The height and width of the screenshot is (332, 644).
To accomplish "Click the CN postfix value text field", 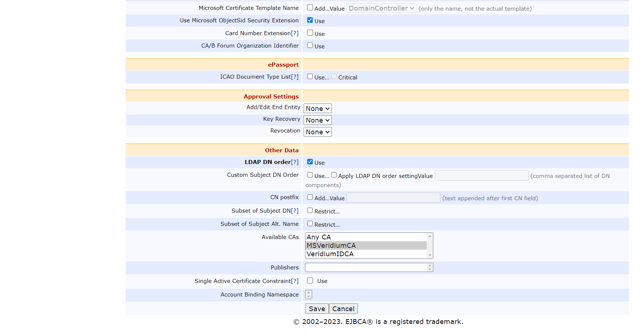I will (x=393, y=198).
